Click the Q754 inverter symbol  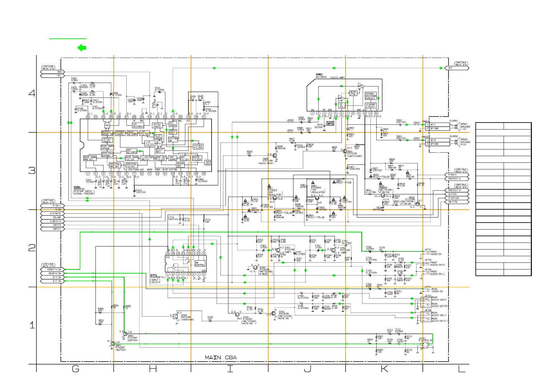[175, 316]
